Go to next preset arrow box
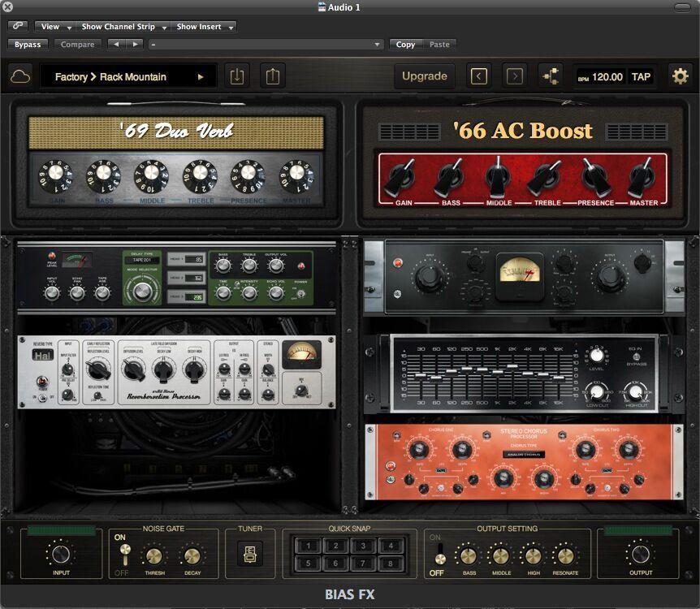 515,76
